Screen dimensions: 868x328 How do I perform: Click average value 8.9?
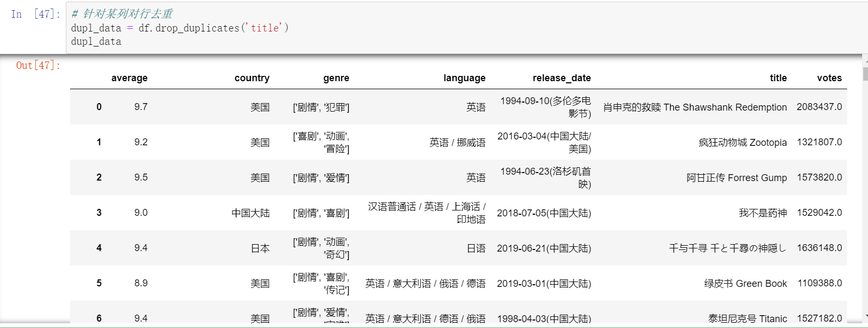pos(141,283)
